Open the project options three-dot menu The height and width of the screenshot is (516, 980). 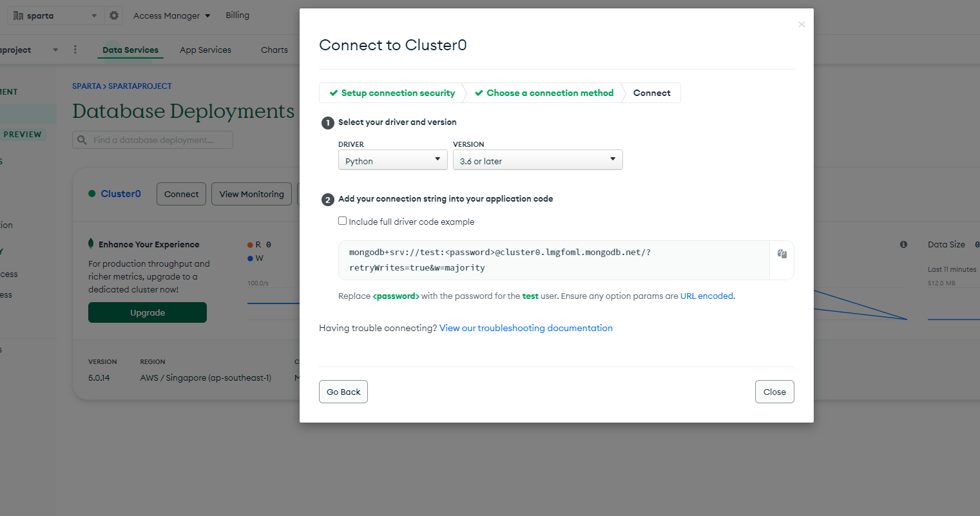pos(75,50)
